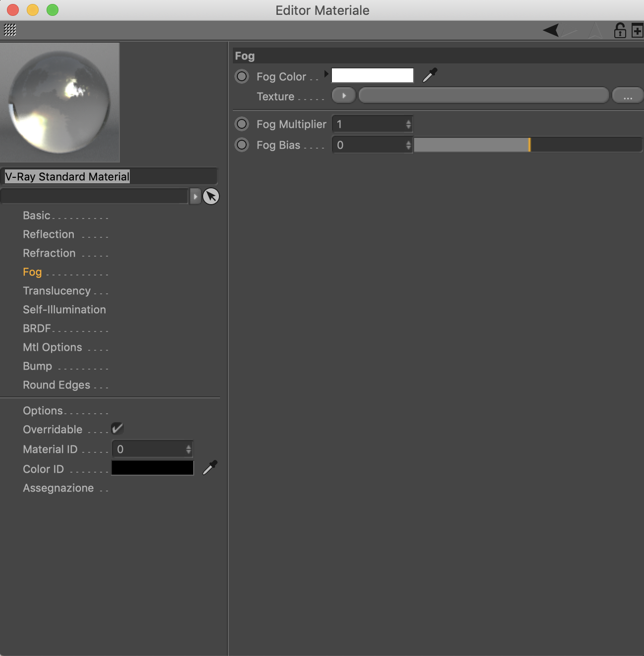Select the BRDF channel
Screen dimensions: 644x656
coord(37,328)
